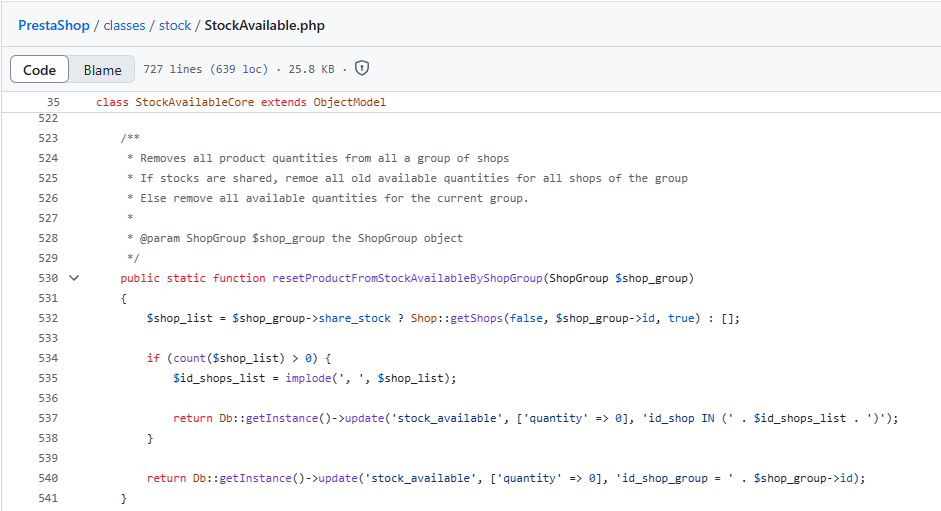Image resolution: width=941 pixels, height=511 pixels.
Task: Click ObjectModel in the class declaration
Action: (x=349, y=102)
